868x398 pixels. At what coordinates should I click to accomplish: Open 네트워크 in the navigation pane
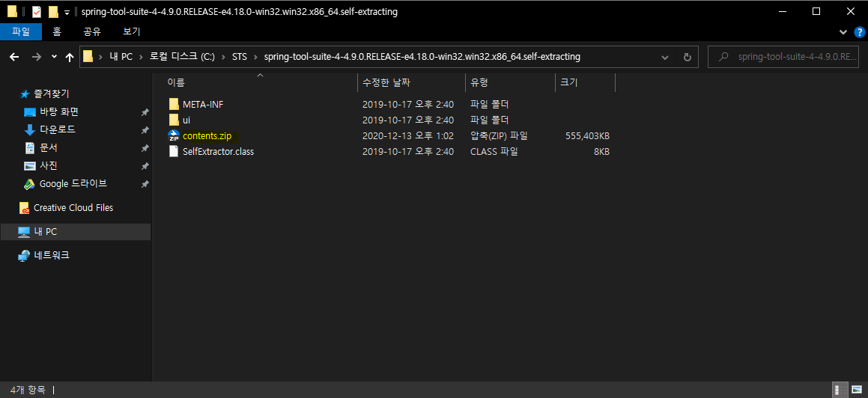click(x=52, y=255)
